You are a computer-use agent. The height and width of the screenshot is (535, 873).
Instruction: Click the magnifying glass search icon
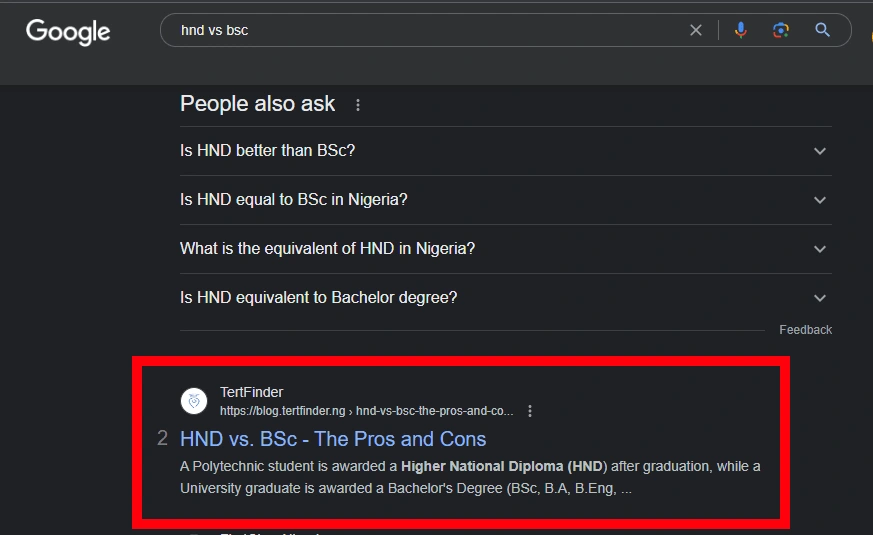coord(823,31)
